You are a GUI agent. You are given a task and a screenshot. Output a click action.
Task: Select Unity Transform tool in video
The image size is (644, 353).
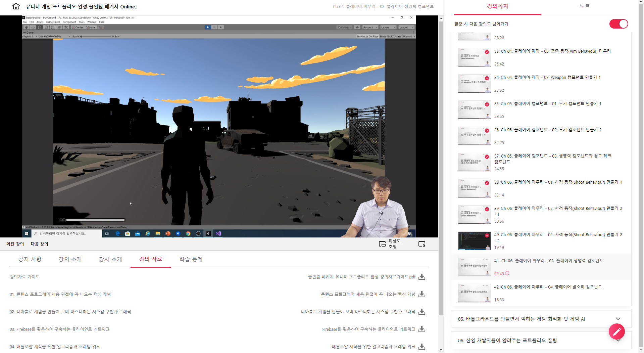tap(59, 27)
